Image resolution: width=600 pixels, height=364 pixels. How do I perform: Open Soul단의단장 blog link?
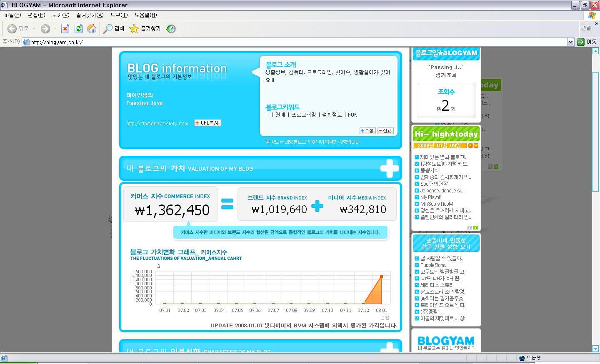coord(434,184)
